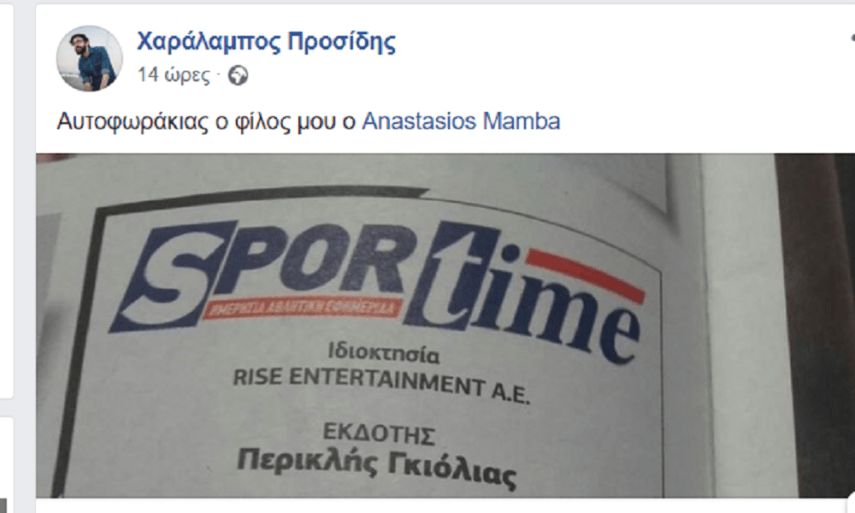855x513 pixels.
Task: Open the author name Χαράλαμπος Προσίδης link
Action: click(266, 41)
